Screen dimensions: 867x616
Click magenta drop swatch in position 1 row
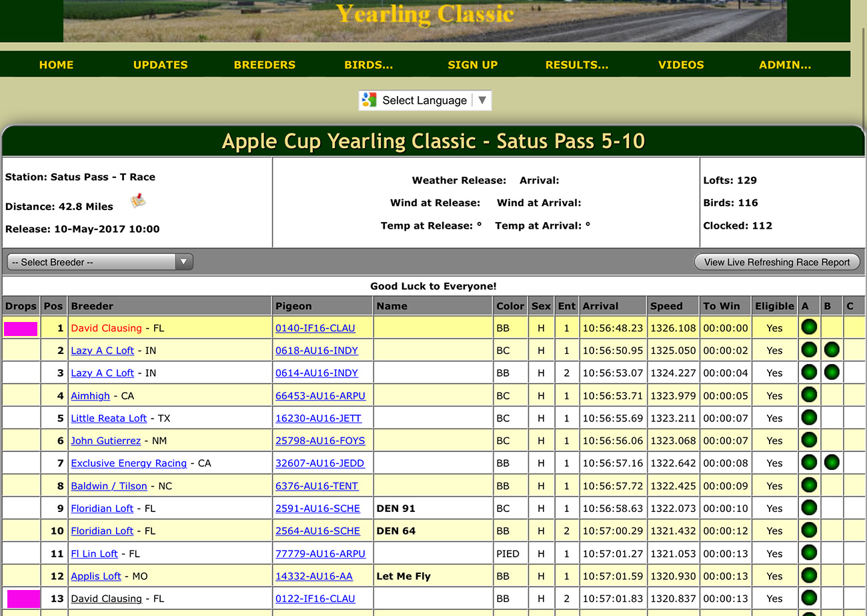pos(21,328)
